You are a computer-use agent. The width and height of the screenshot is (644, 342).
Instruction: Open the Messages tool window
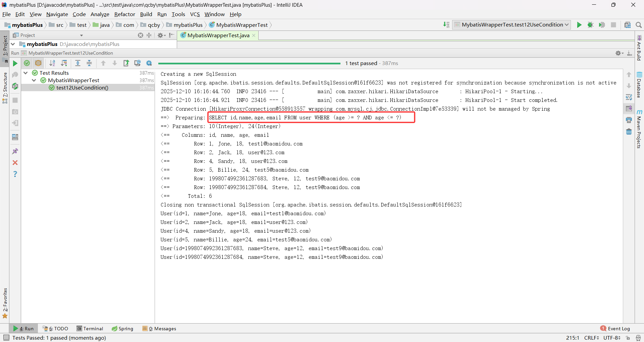[159, 329]
